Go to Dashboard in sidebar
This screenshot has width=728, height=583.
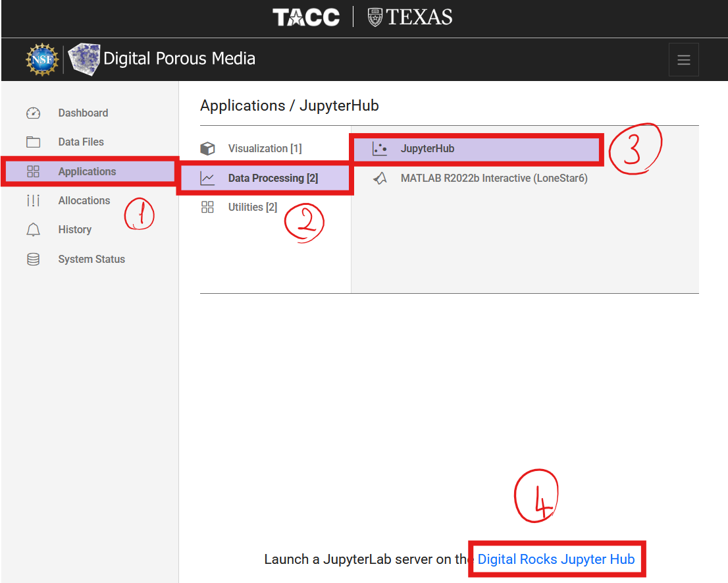83,113
